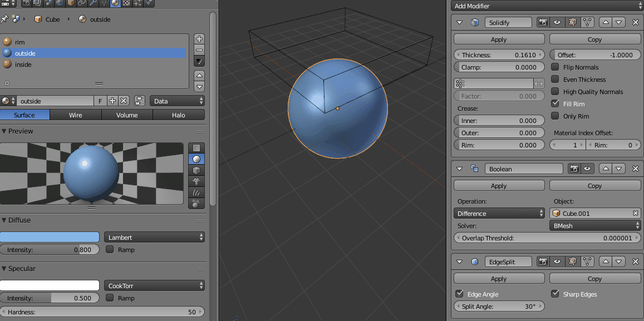Select monkey preview type
This screenshot has width=644, height=321.
point(196,181)
